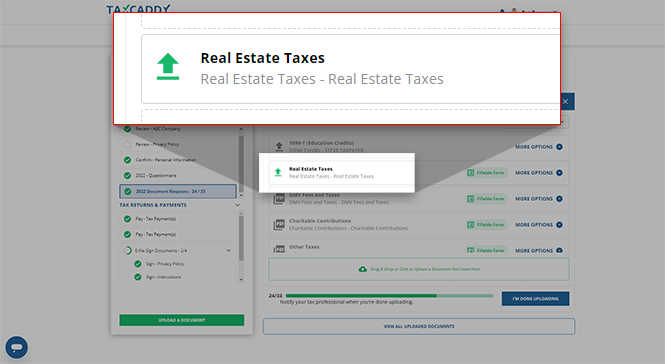Open the chat support bubble icon
Viewport: 665px width, 364px height.
[17, 347]
